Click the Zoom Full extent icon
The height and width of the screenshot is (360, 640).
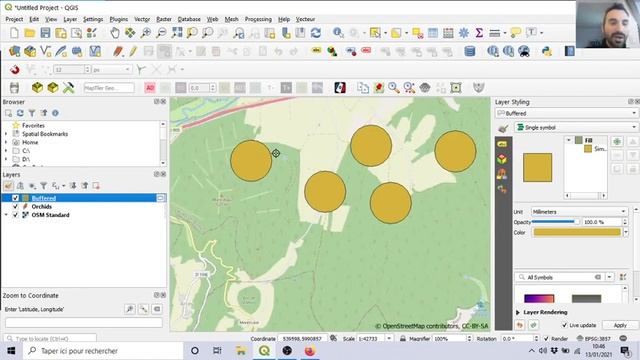[177, 33]
